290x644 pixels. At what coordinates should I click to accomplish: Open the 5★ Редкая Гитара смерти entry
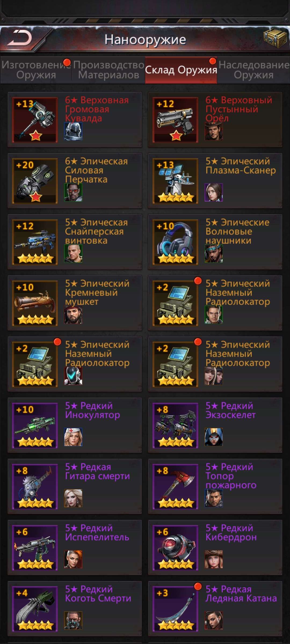click(75, 486)
